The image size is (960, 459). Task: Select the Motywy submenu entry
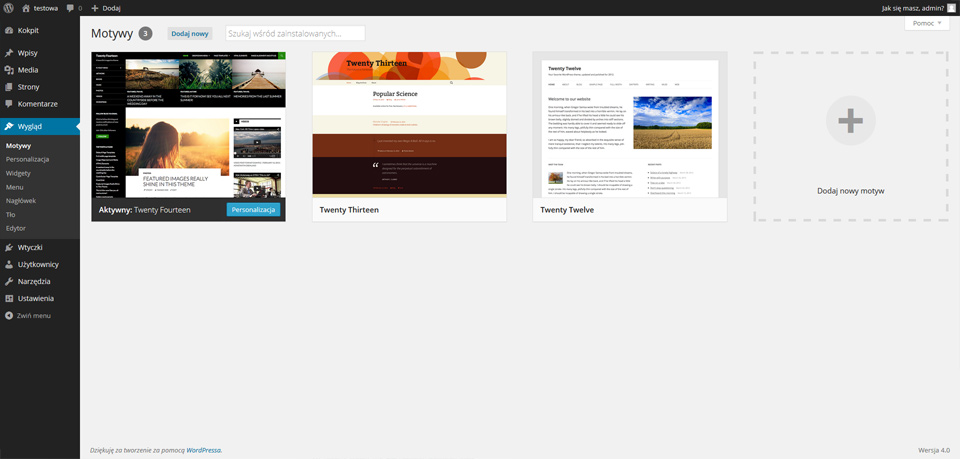coord(18,146)
